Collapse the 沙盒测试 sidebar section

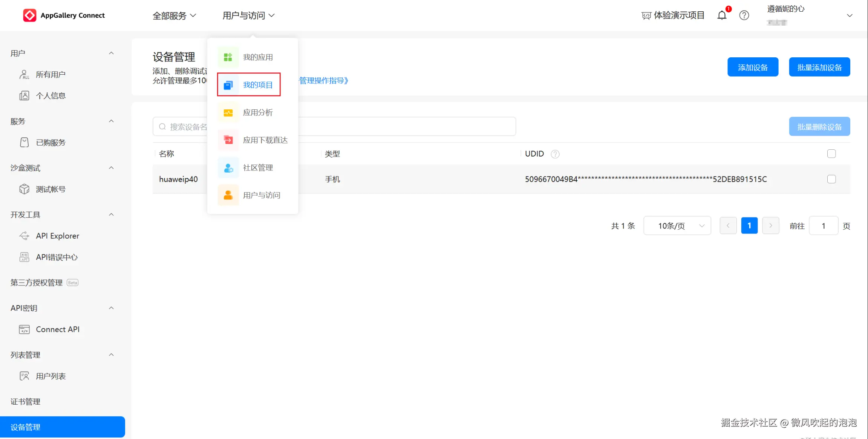(111, 168)
